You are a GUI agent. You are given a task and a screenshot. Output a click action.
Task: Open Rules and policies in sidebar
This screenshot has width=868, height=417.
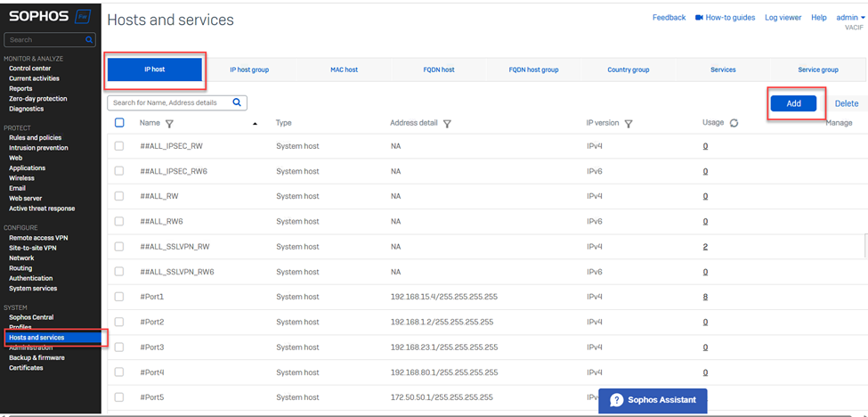[x=35, y=137]
